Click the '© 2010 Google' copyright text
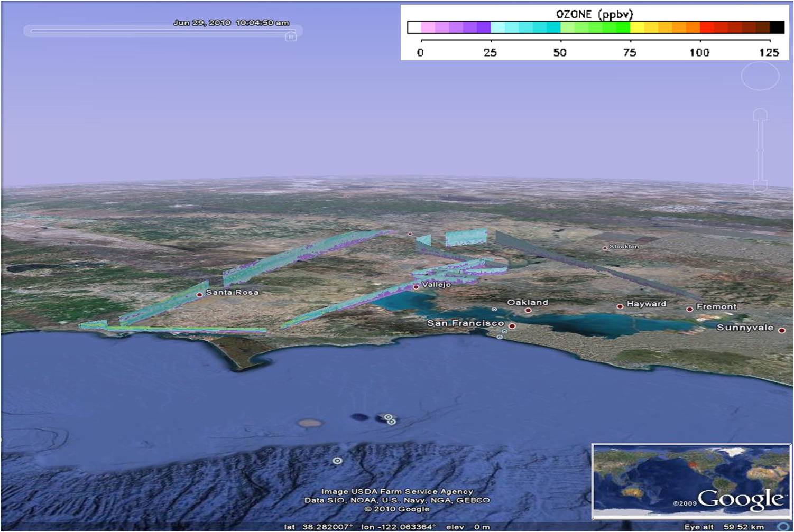This screenshot has height=532, width=794. point(397,509)
